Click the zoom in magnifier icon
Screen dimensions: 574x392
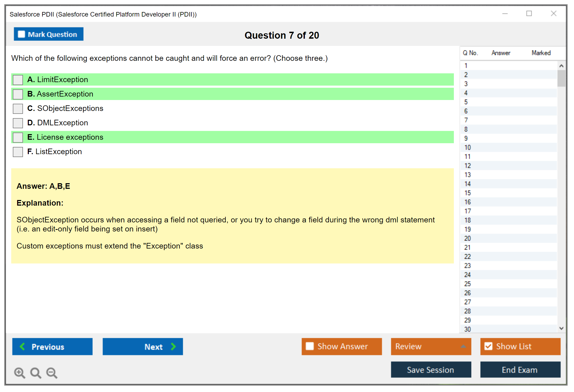pyautogui.click(x=19, y=373)
